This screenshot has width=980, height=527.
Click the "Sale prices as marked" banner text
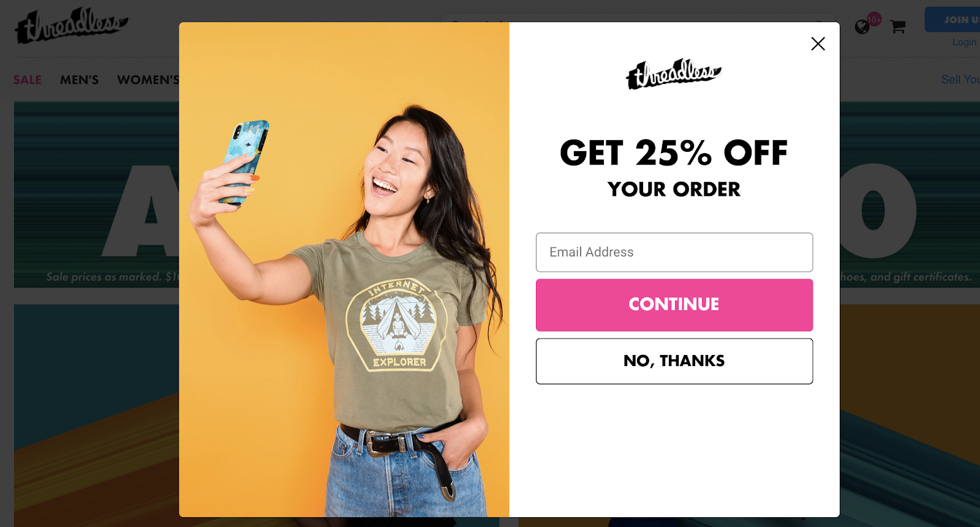coord(112,277)
